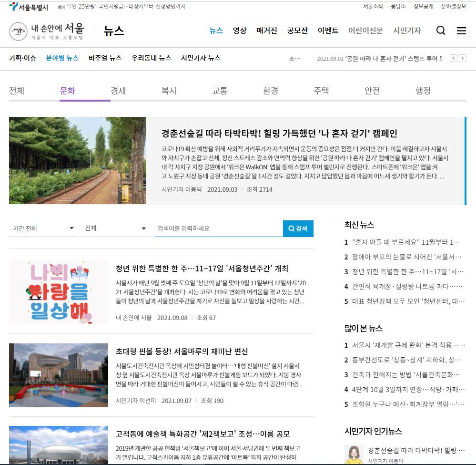Open the 초대형 핀볼 등장 article headline

click(x=182, y=351)
